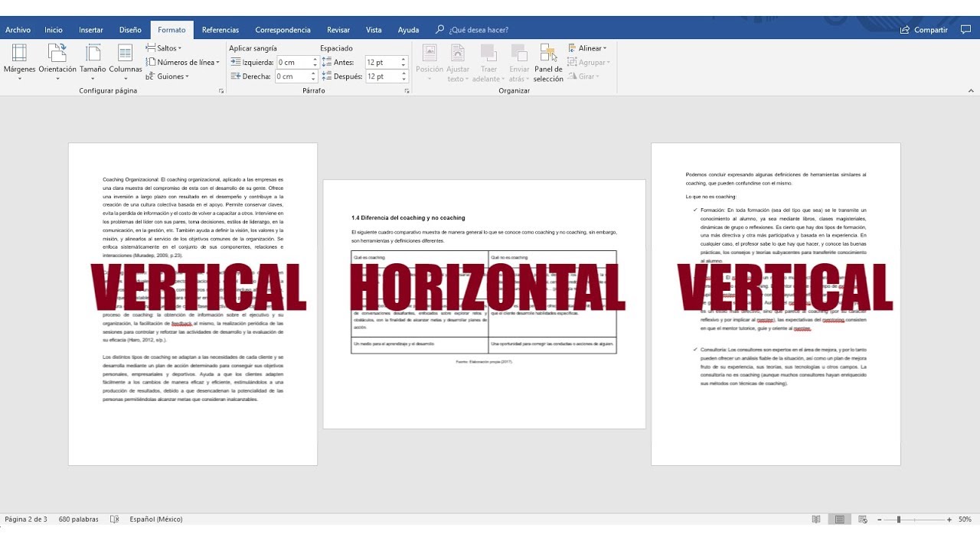
Task: Click the Sangría Izquierda indent icon
Action: pyautogui.click(x=236, y=62)
